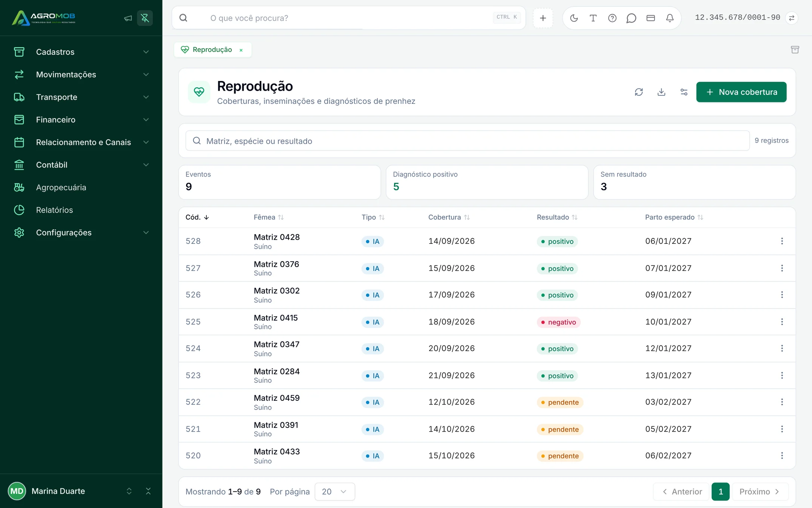Open the font size (T) tool

pyautogui.click(x=593, y=18)
